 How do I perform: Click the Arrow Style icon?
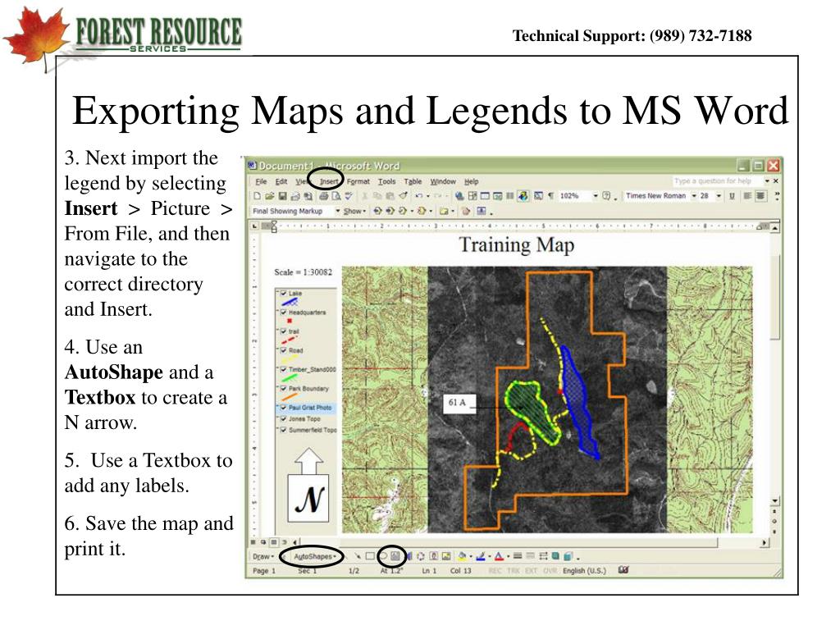(x=543, y=556)
